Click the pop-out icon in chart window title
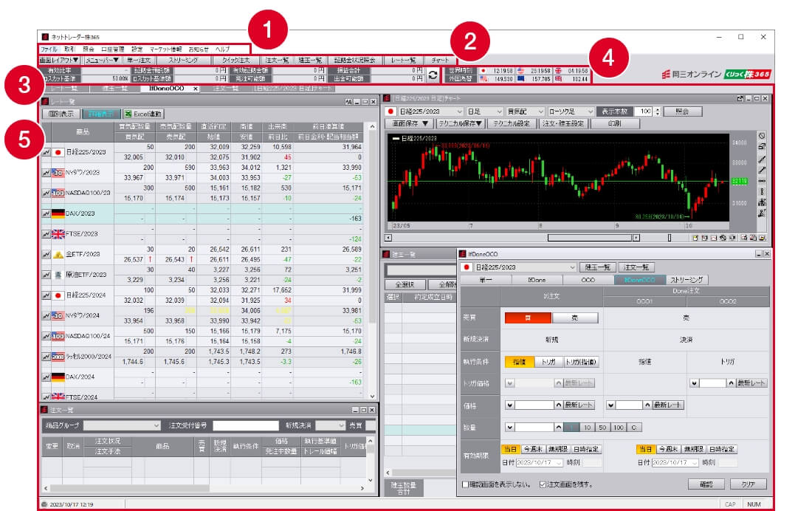Screen dimensions: 812x511 tap(740, 98)
